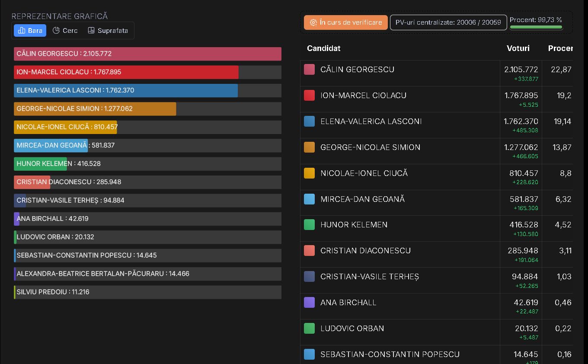Sort by the Voturi column header
The height and width of the screenshot is (364, 588).
[x=518, y=48]
